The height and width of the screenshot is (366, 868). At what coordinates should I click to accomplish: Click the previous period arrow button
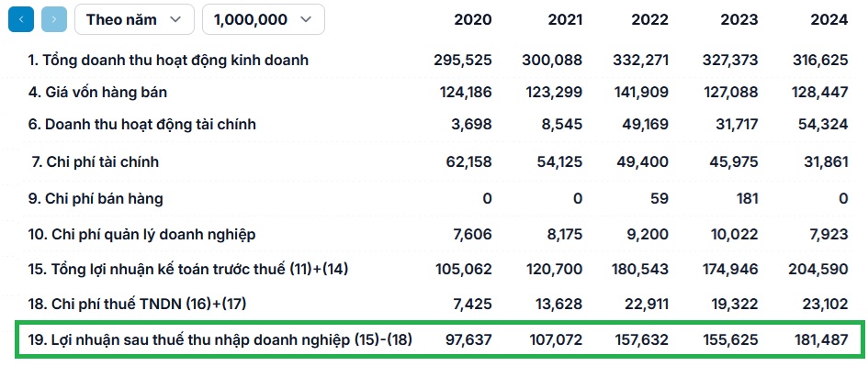coord(21,19)
